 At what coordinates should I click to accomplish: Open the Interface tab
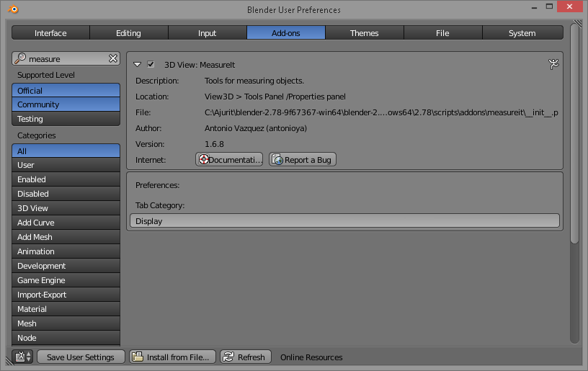click(50, 32)
